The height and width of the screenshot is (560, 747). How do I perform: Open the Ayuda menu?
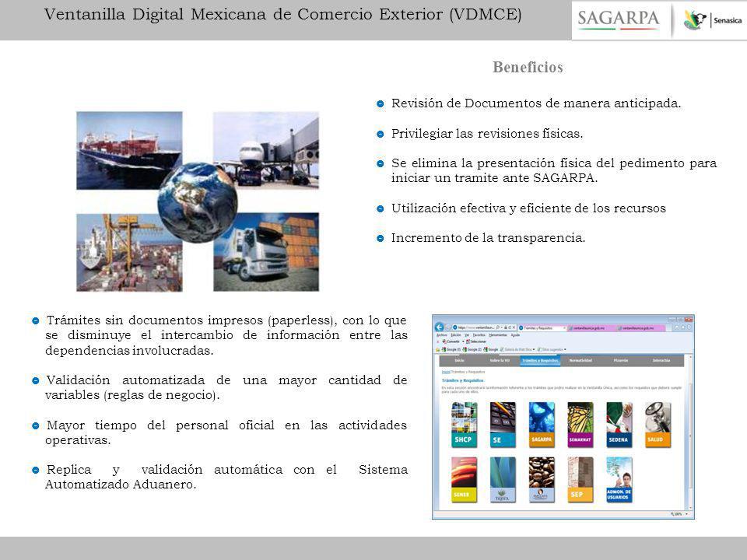pos(515,334)
